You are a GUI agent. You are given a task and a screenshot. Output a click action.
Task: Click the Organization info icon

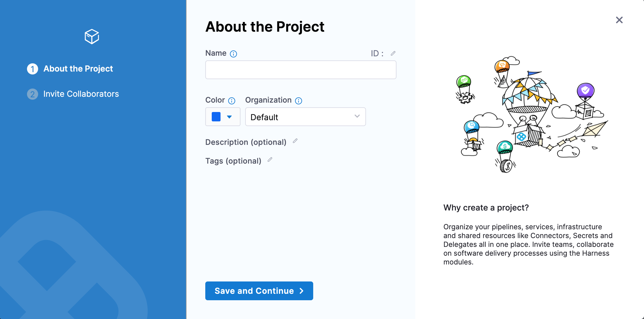pos(299,101)
